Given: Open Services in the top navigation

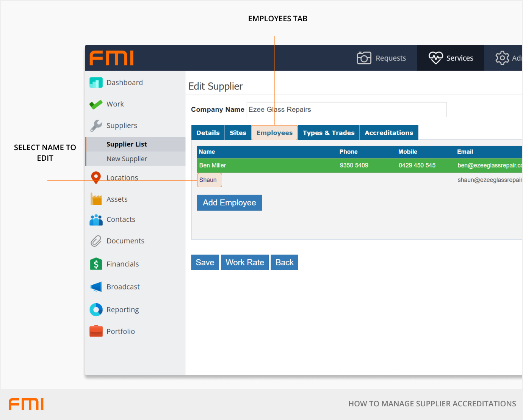Looking at the screenshot, I should [451, 58].
